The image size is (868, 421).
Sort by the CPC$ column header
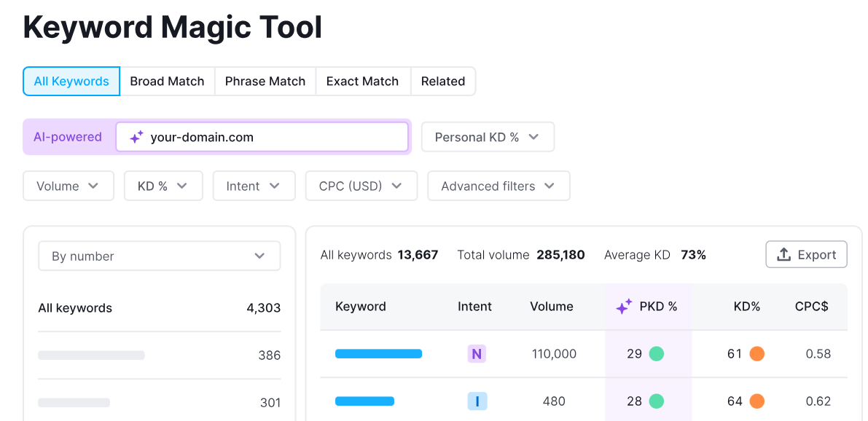click(812, 307)
